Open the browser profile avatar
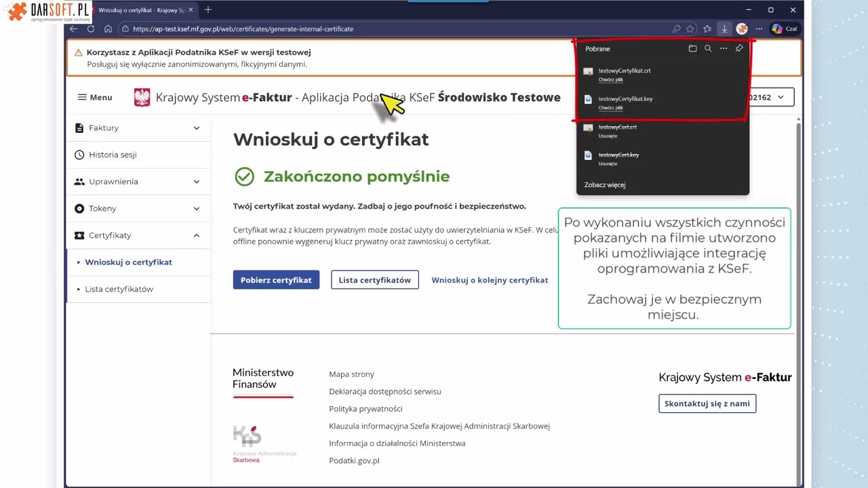 [x=742, y=29]
